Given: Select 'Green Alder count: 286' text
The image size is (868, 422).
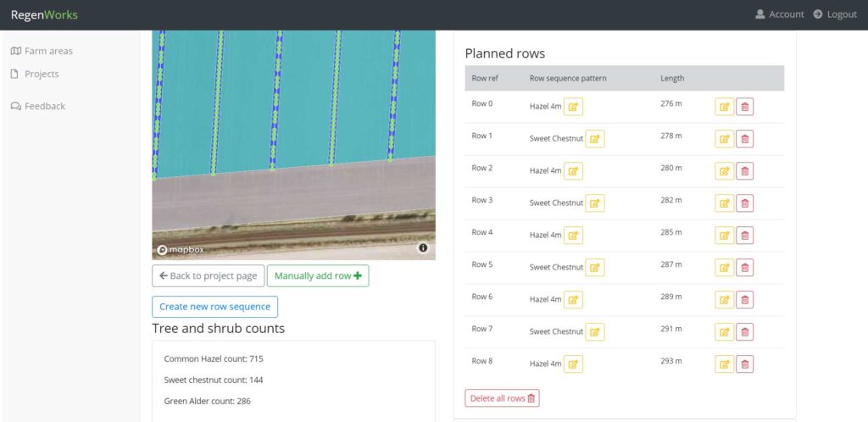Looking at the screenshot, I should click(208, 401).
